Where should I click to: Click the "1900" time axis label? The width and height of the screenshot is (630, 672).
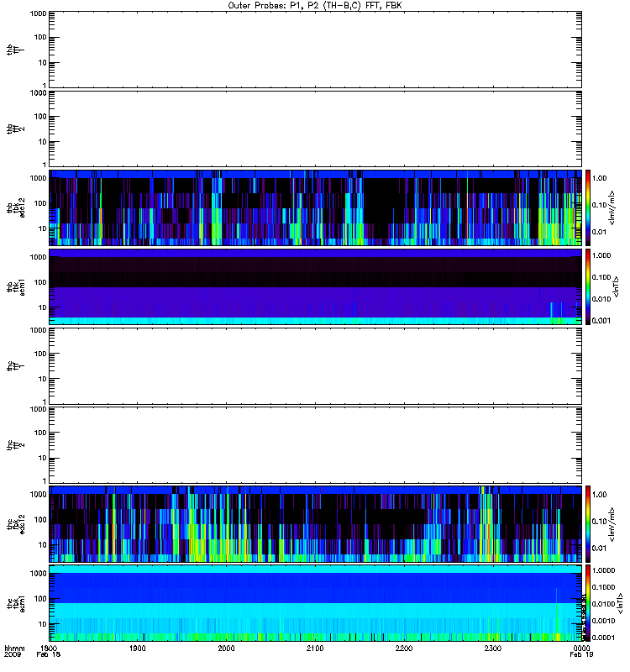click(x=138, y=648)
